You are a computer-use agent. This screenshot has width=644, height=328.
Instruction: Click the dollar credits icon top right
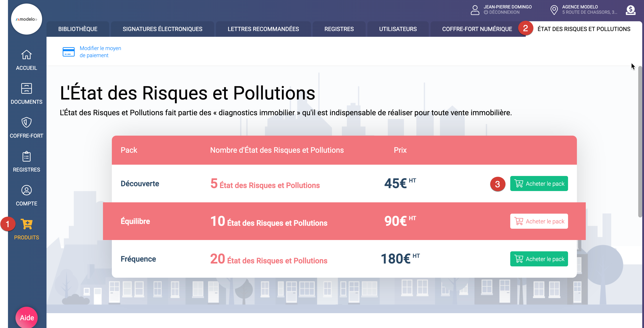630,10
